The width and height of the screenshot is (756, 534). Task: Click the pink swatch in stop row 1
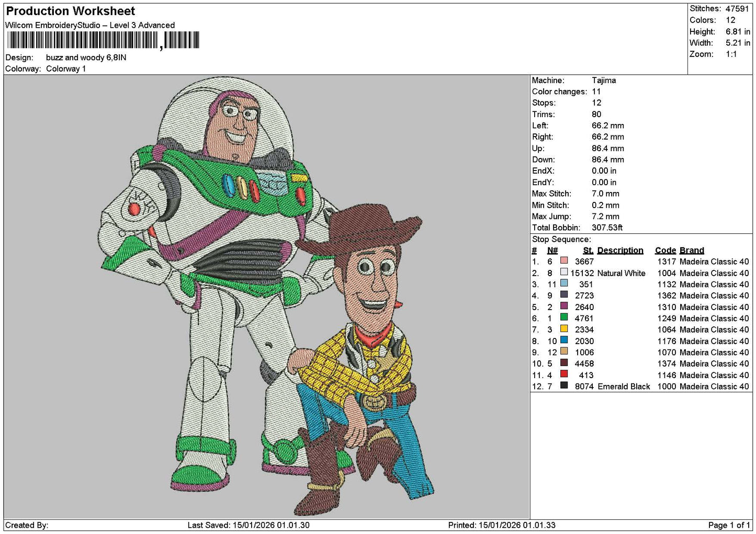tap(564, 260)
